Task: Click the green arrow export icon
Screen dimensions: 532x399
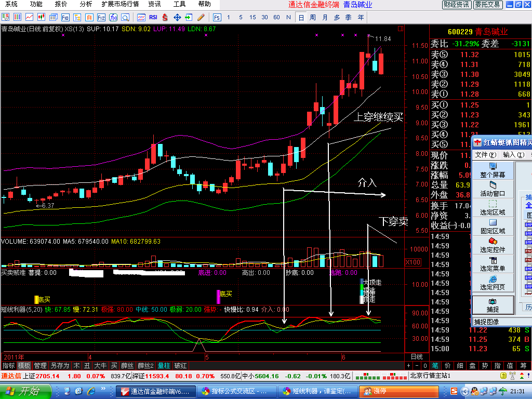Action: [189, 17]
